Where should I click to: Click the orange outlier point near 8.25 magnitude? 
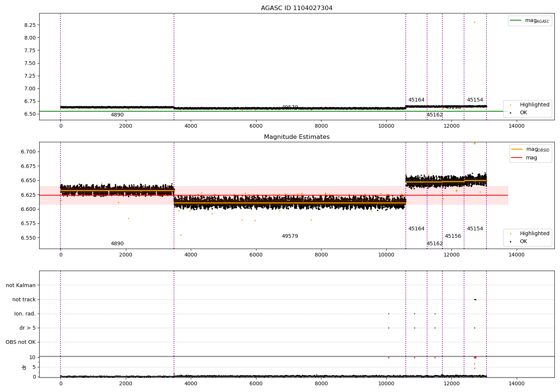point(475,22)
